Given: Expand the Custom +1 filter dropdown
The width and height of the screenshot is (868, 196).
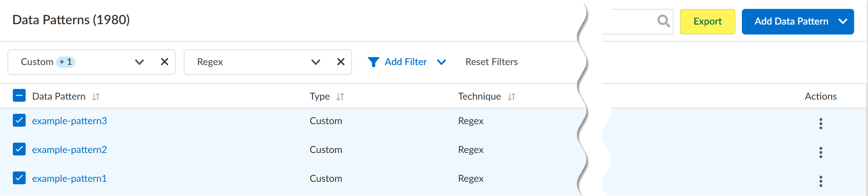Looking at the screenshot, I should click(139, 62).
